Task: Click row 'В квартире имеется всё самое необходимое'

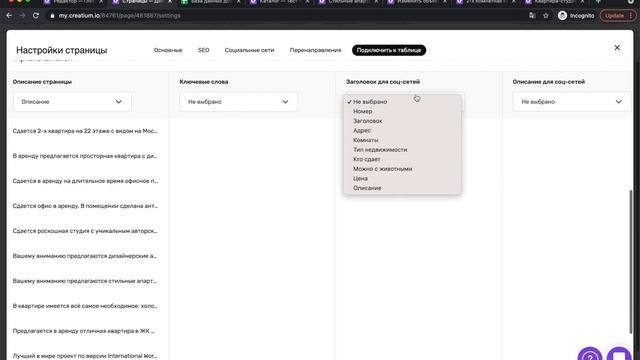Action: pyautogui.click(x=85, y=306)
